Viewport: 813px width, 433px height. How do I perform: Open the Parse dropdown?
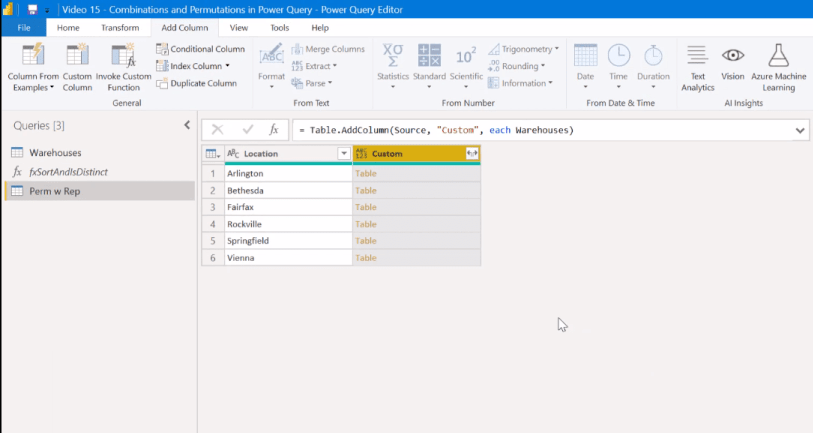pyautogui.click(x=312, y=83)
